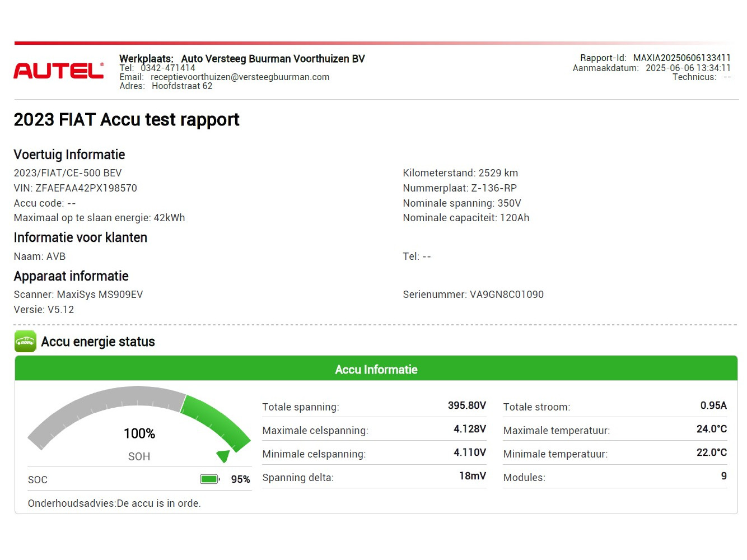Click the Autel logo

pyautogui.click(x=58, y=71)
